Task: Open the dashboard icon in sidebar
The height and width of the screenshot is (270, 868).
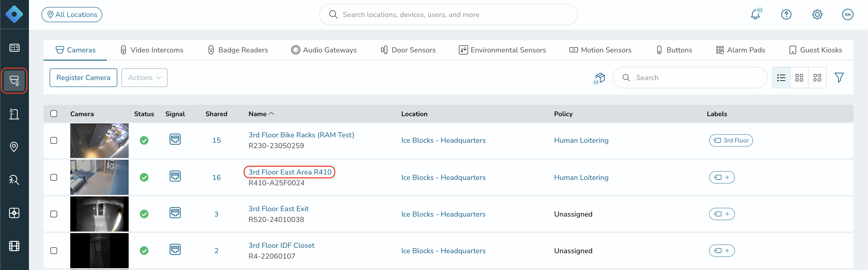Action: tap(14, 47)
